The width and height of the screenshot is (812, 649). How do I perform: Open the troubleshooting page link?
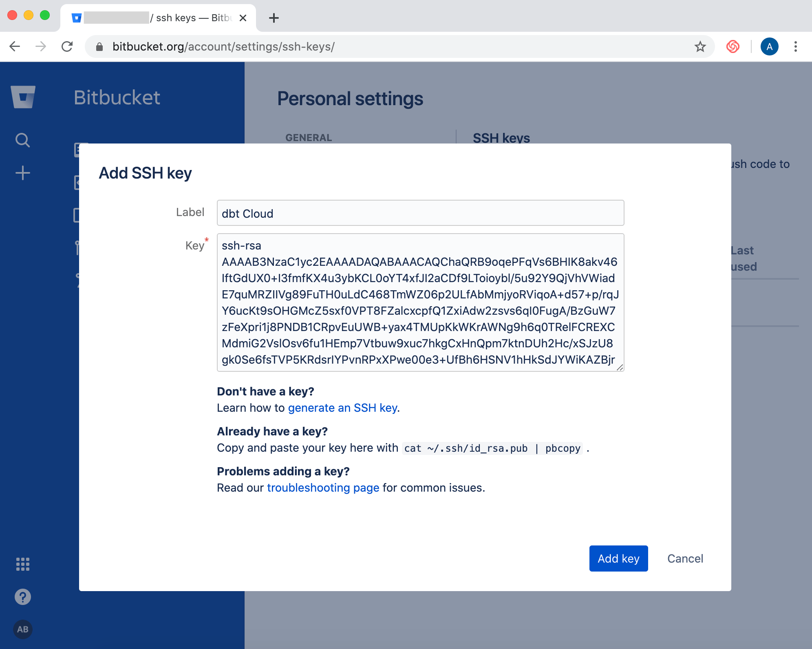pyautogui.click(x=323, y=488)
